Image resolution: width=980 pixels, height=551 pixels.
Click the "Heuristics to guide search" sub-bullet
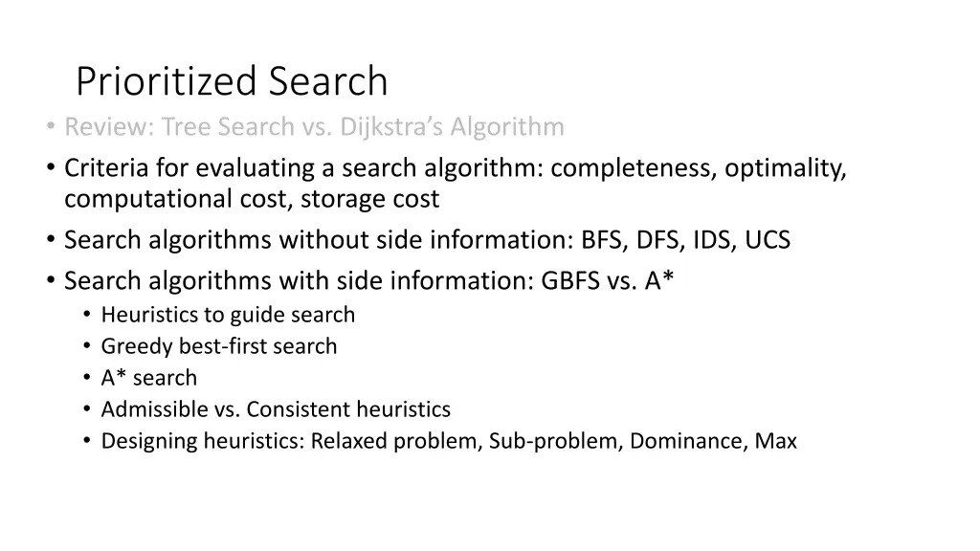pos(228,315)
